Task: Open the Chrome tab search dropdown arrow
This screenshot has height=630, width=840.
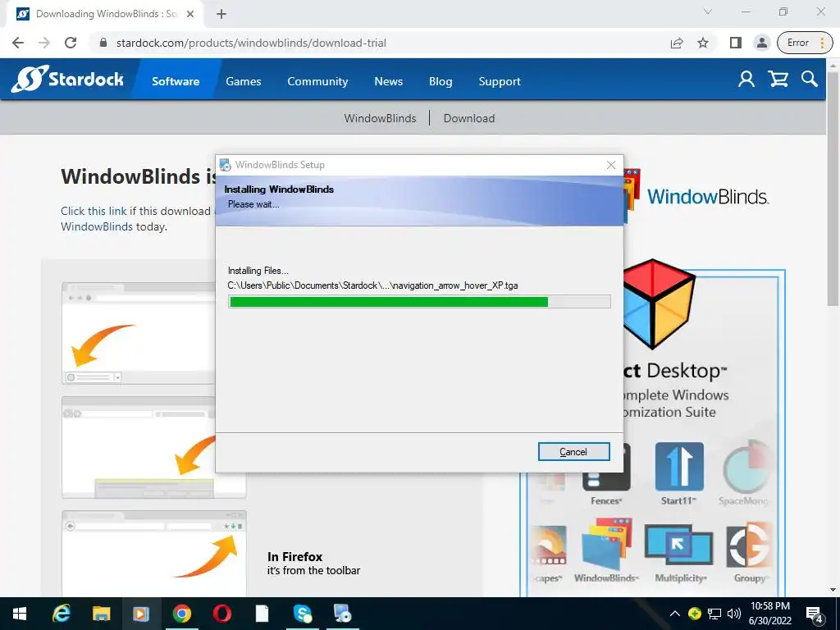Action: click(x=708, y=11)
